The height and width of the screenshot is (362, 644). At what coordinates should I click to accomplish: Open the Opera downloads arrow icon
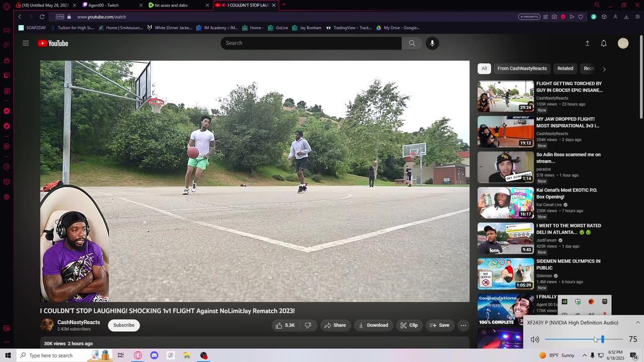tap(626, 17)
